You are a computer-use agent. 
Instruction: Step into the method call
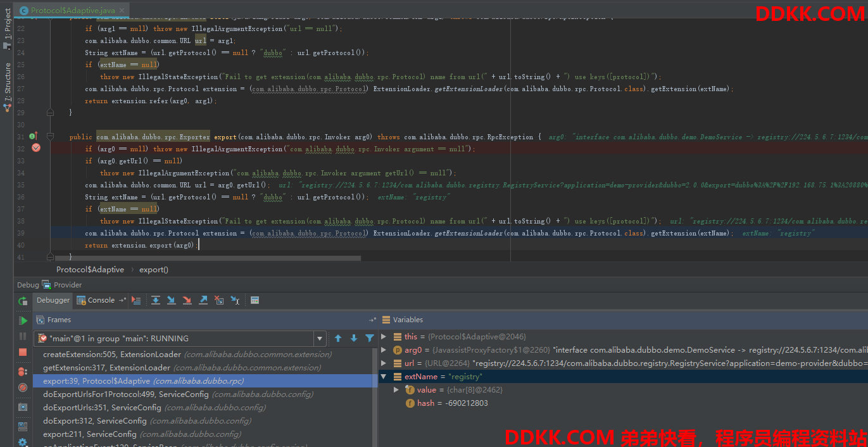click(x=172, y=300)
